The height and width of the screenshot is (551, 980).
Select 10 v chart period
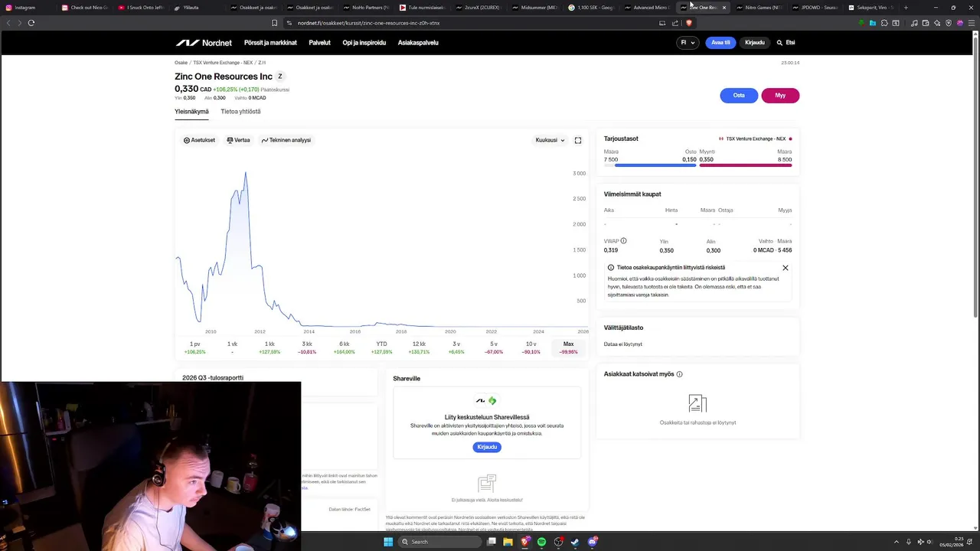[531, 347]
